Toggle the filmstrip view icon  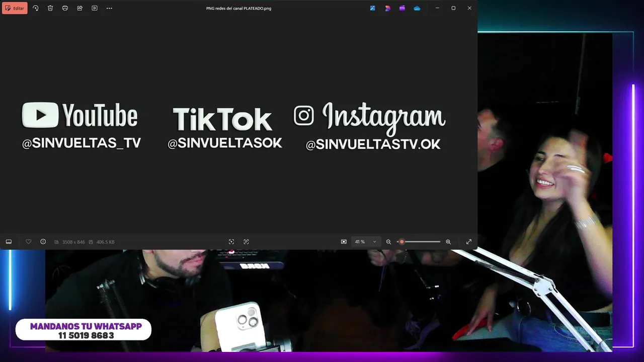[9, 242]
